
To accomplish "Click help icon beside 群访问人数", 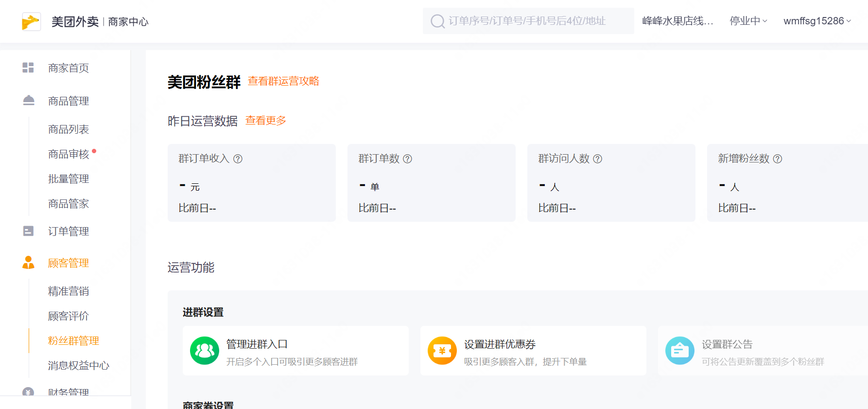I will (x=597, y=159).
